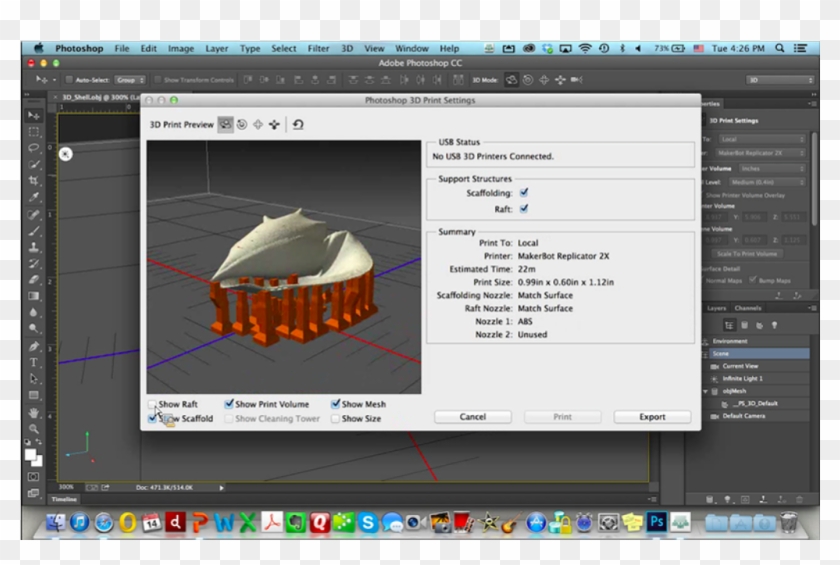Select the Gradient tool
Viewport: 840px width, 565px height.
pos(34,296)
